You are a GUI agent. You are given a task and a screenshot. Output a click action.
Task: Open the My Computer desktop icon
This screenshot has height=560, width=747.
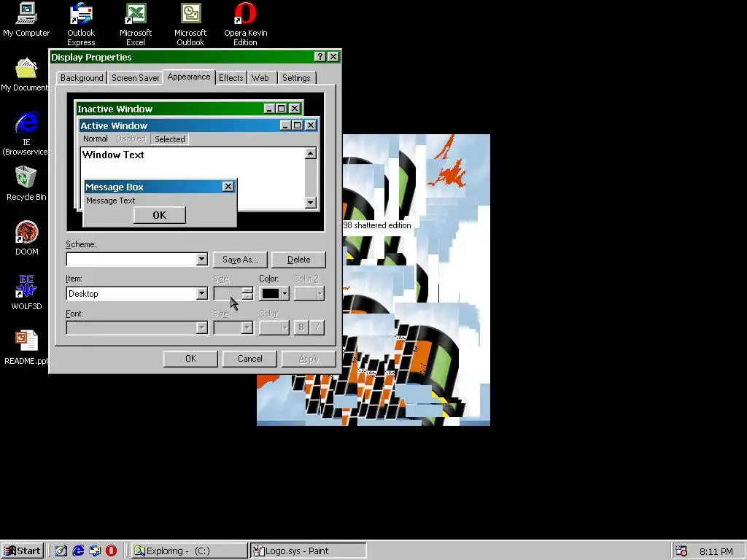pos(26,20)
